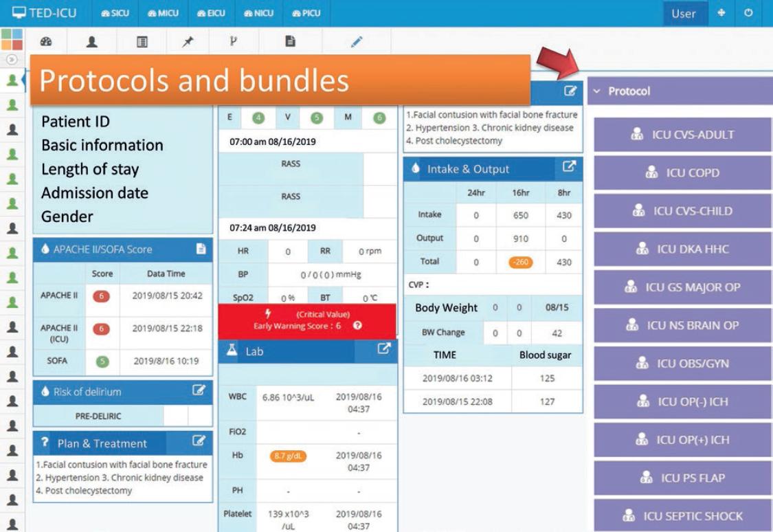Open the Lab panel in external view
The height and width of the screenshot is (532, 773).
coord(383,349)
